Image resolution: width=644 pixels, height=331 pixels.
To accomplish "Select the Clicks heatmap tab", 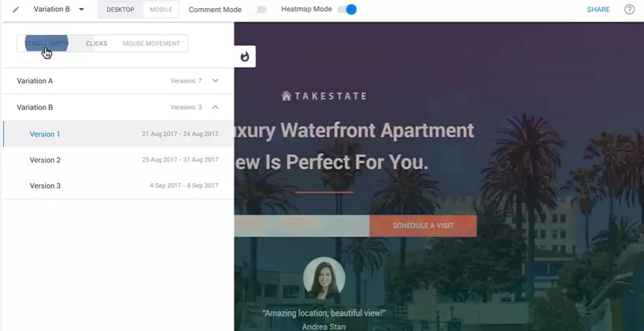I will tap(97, 44).
